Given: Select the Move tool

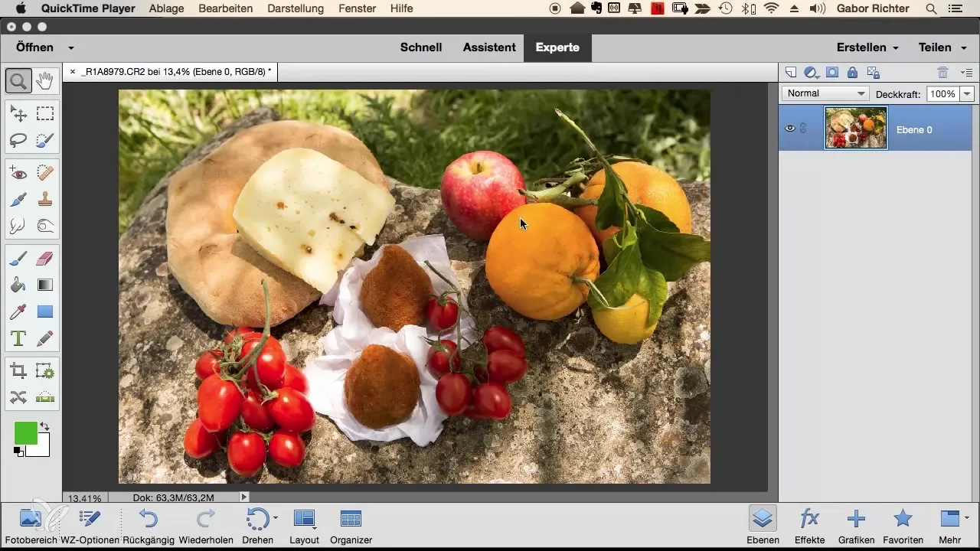Looking at the screenshot, I should coord(18,114).
